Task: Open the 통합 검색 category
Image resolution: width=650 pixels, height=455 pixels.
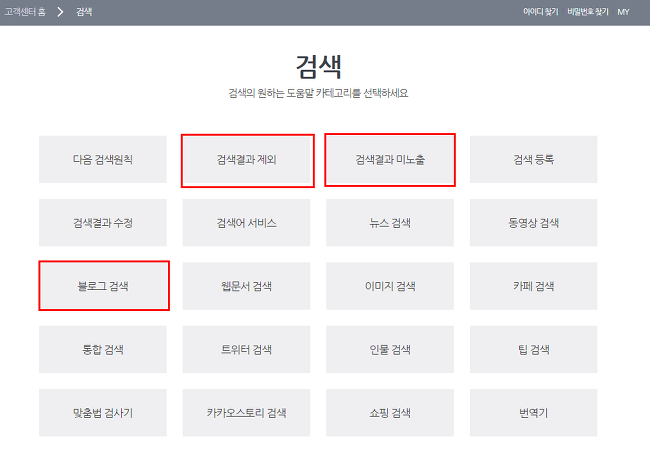Action: click(103, 349)
